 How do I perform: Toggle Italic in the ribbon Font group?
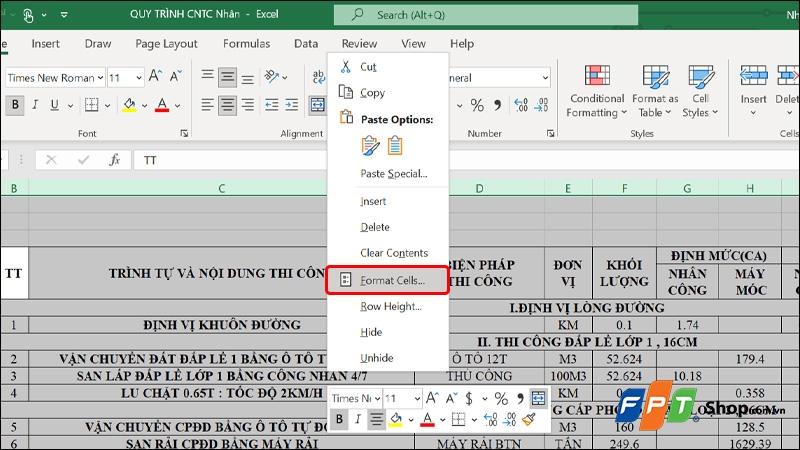tap(35, 105)
